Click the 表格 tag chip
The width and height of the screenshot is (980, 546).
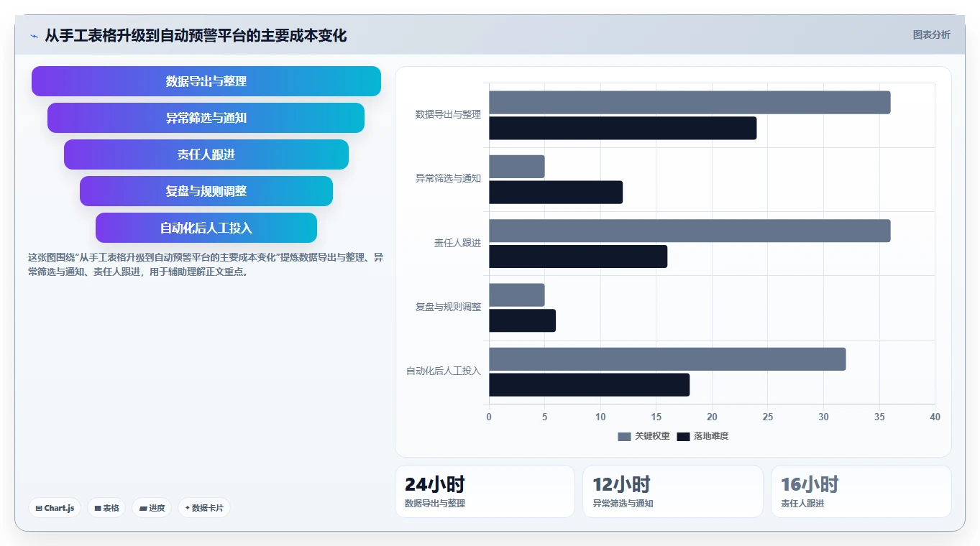106,508
